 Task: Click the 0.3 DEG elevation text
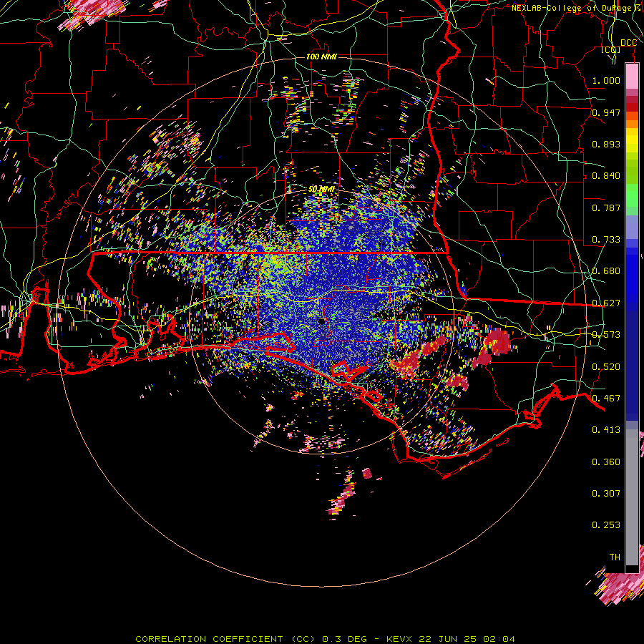[x=344, y=639]
